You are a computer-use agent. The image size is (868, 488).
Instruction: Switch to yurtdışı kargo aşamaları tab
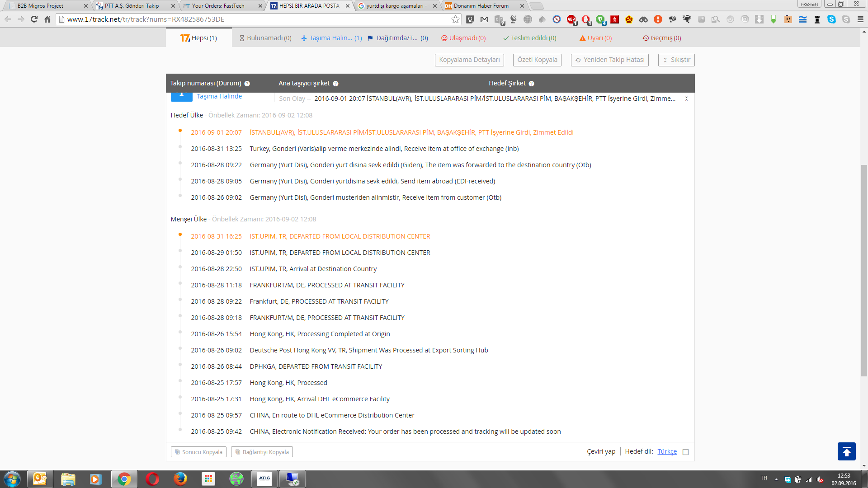tap(396, 6)
